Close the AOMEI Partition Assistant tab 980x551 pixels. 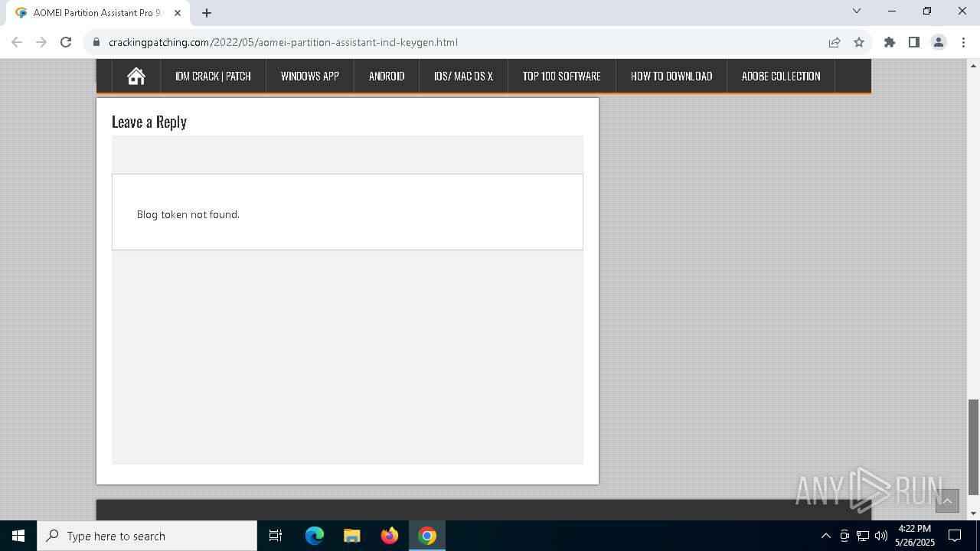(178, 13)
